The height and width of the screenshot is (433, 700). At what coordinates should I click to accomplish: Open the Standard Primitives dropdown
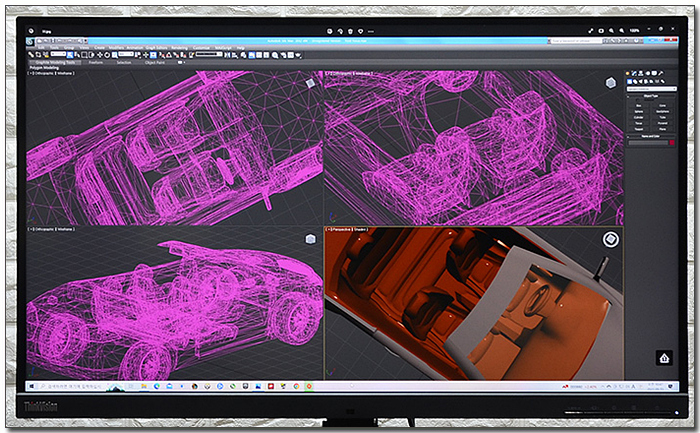[x=652, y=89]
